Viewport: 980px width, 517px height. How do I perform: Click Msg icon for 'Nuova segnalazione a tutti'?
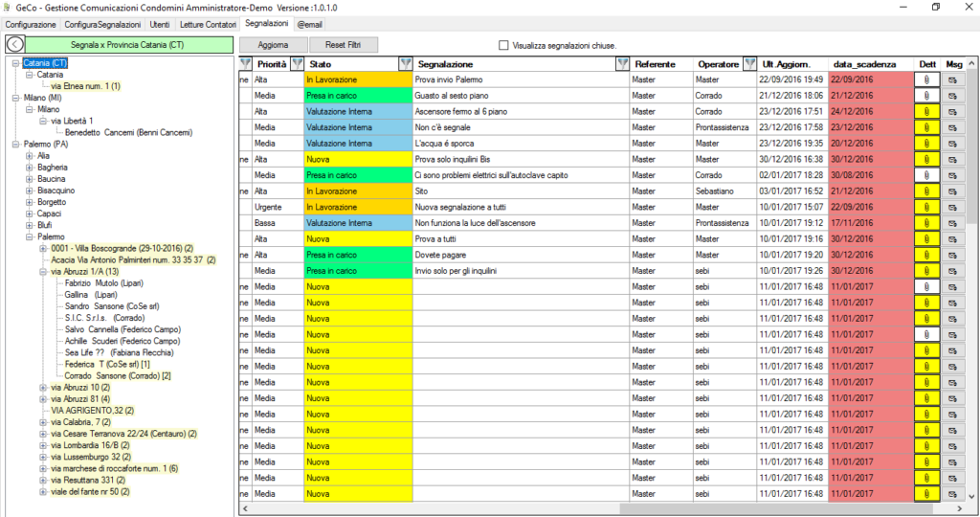coord(952,208)
